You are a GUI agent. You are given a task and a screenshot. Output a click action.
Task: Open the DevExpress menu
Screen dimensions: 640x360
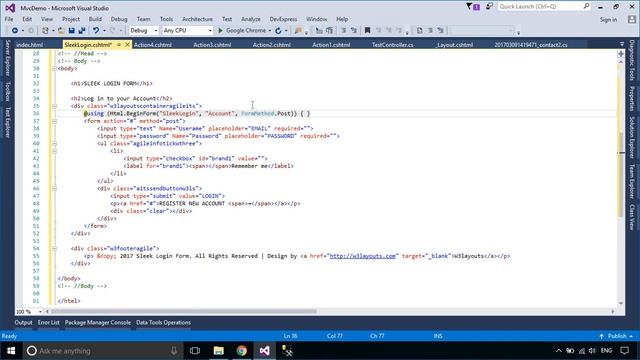[x=283, y=19]
